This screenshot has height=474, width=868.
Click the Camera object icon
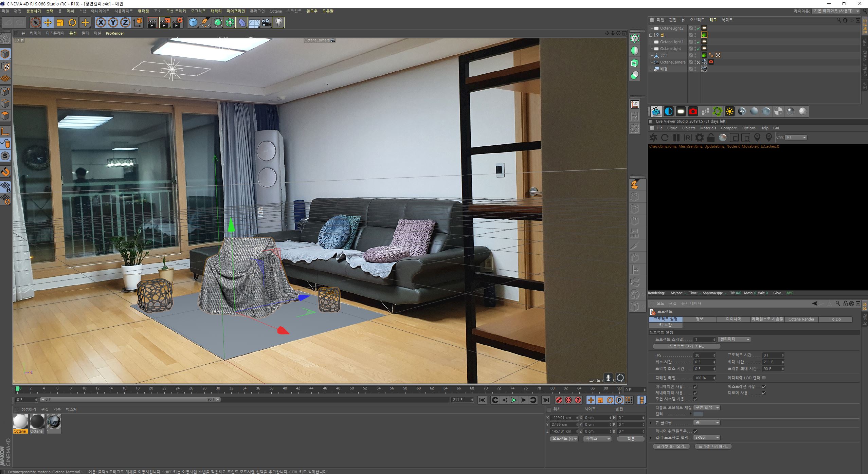tap(267, 23)
